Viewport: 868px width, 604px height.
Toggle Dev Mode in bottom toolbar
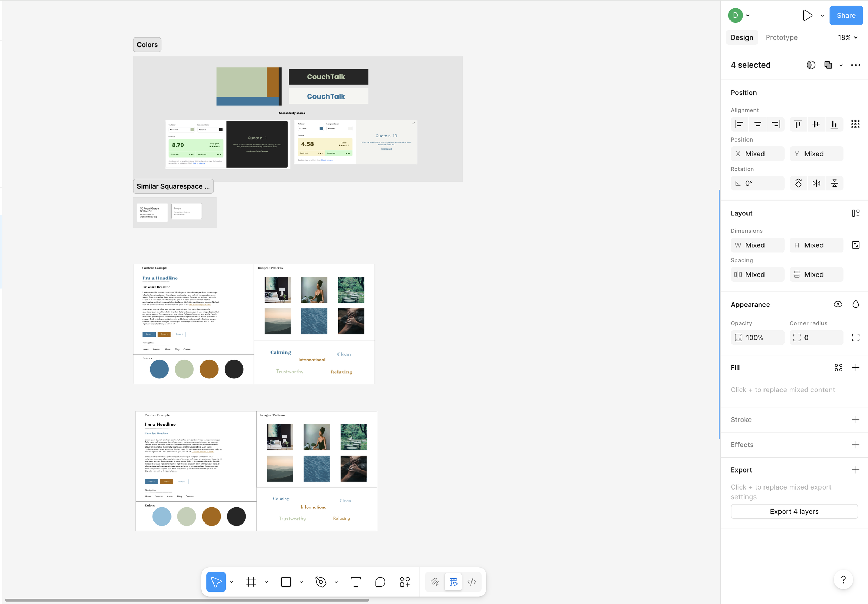click(x=471, y=582)
